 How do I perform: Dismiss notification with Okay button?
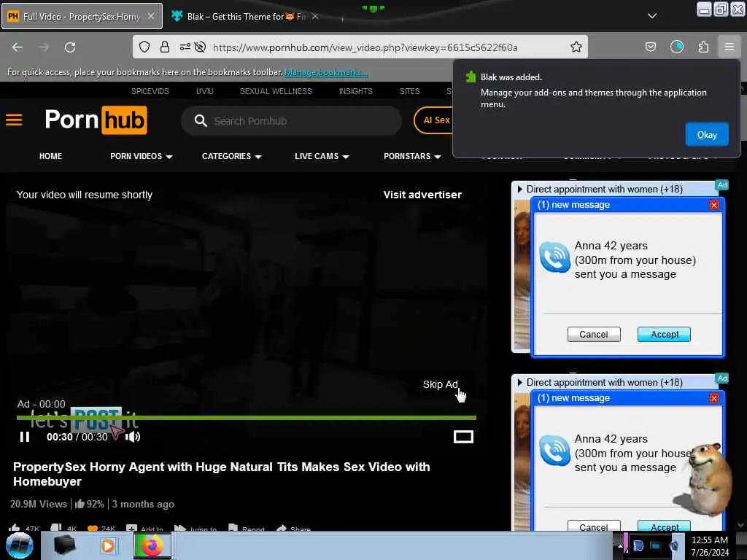pyautogui.click(x=706, y=135)
